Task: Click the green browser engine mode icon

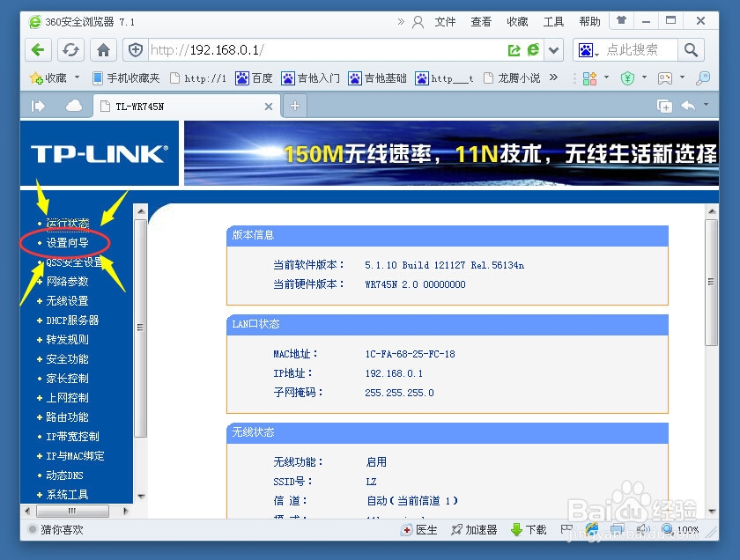Action: coord(533,50)
